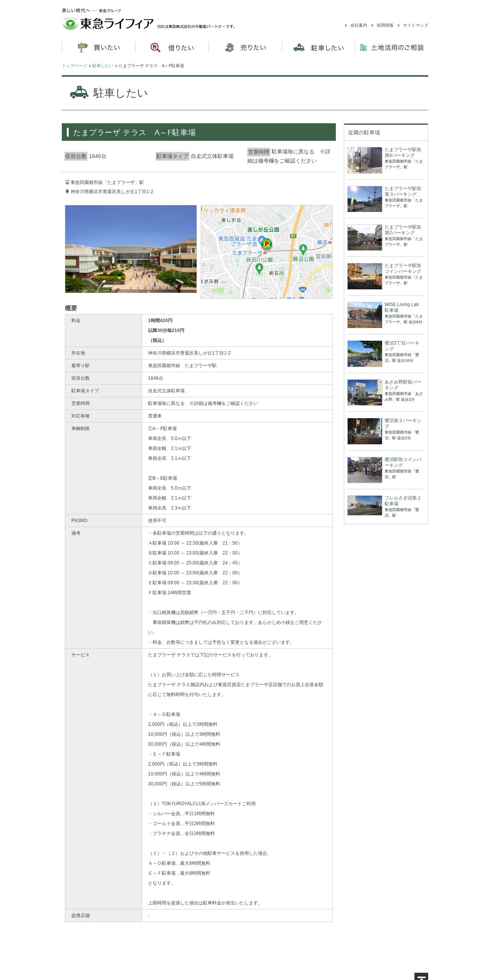
Task: Open the フレルさぎ沼第２駐車場 link
Action: pos(403,501)
